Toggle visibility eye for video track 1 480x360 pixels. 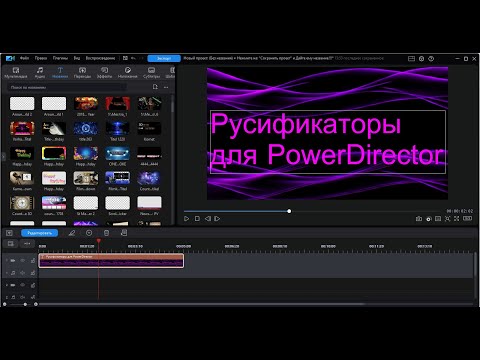pos(23,260)
